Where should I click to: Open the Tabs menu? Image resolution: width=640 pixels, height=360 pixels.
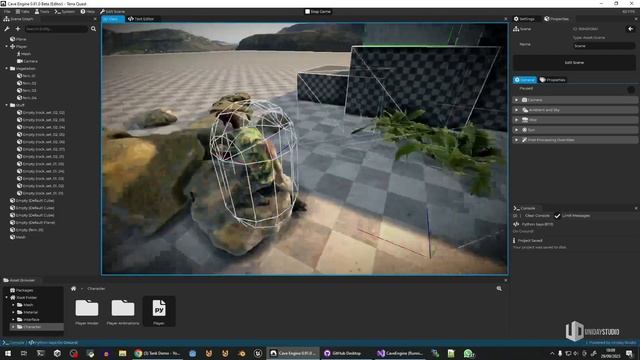pyautogui.click(x=22, y=12)
